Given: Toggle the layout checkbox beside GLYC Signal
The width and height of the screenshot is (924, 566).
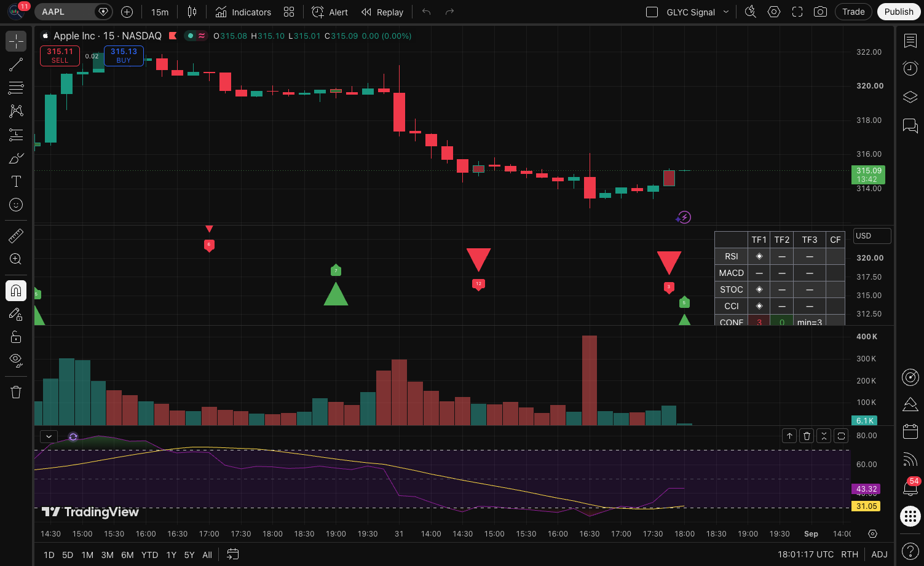Looking at the screenshot, I should pyautogui.click(x=652, y=12).
